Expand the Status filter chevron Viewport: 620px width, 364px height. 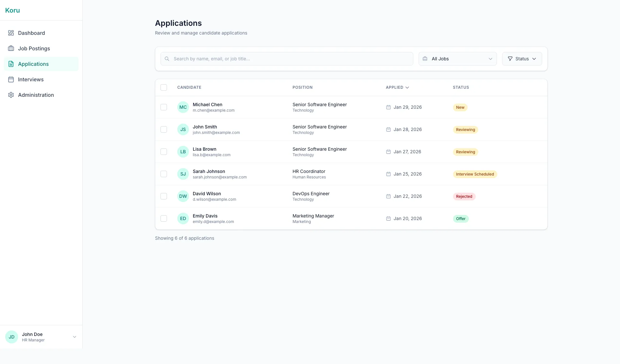click(x=534, y=59)
